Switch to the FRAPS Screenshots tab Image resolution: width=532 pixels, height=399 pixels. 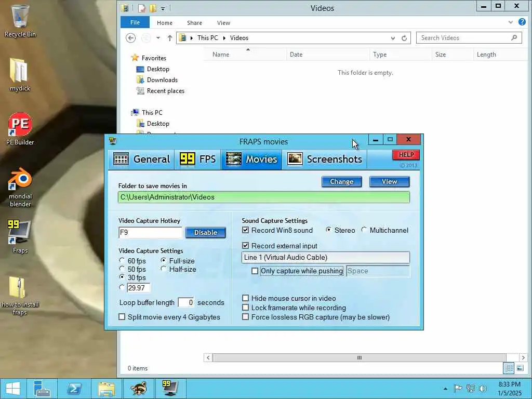(x=325, y=159)
